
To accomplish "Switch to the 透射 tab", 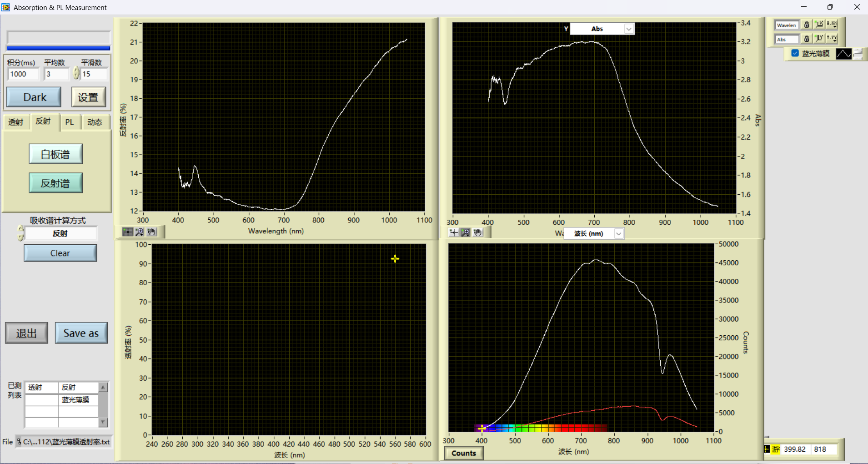I will click(16, 122).
